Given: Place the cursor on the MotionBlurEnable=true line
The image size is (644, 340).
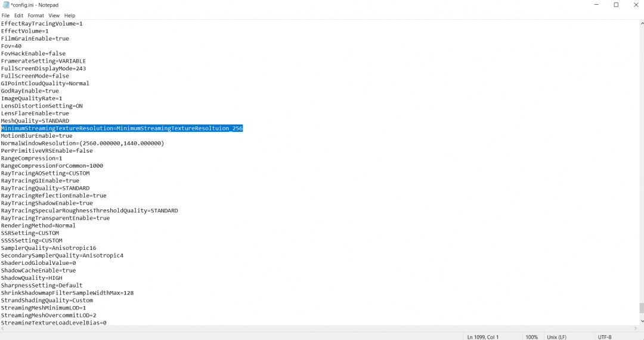Looking at the screenshot, I should coord(36,136).
